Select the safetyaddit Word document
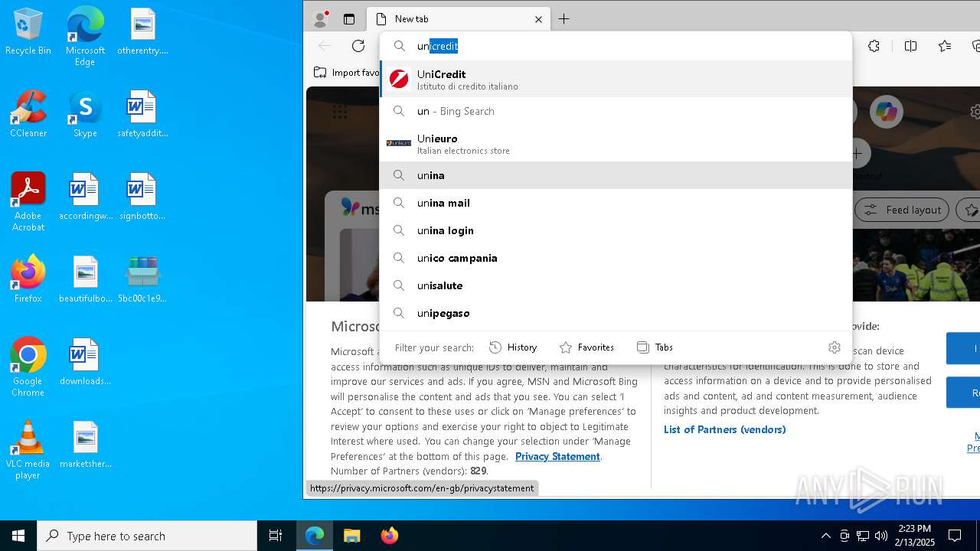The width and height of the screenshot is (980, 551). pyautogui.click(x=142, y=115)
